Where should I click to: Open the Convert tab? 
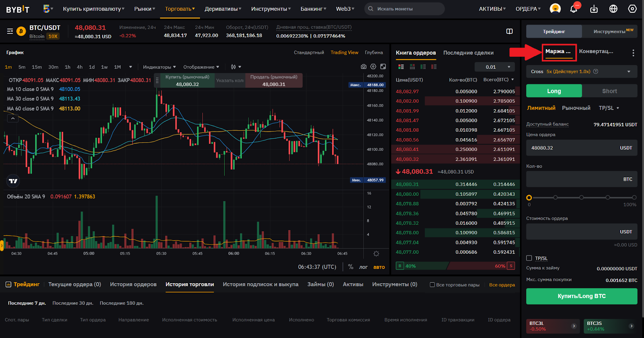point(596,51)
